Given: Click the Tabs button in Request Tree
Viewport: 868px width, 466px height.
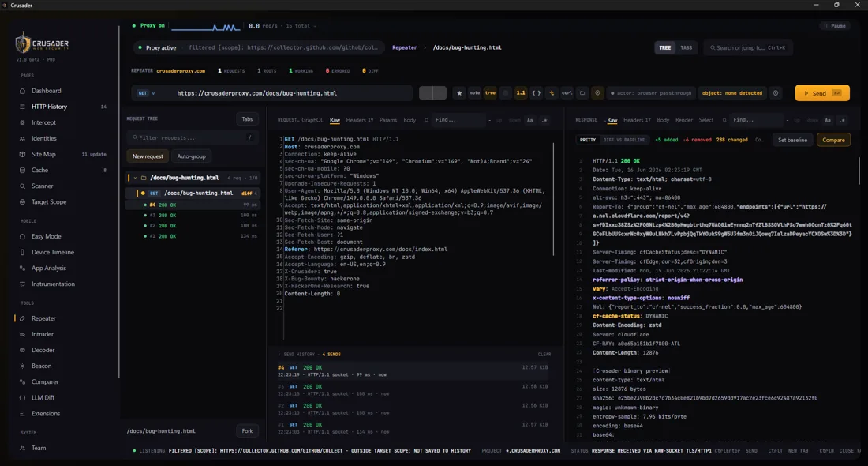Looking at the screenshot, I should pos(247,119).
